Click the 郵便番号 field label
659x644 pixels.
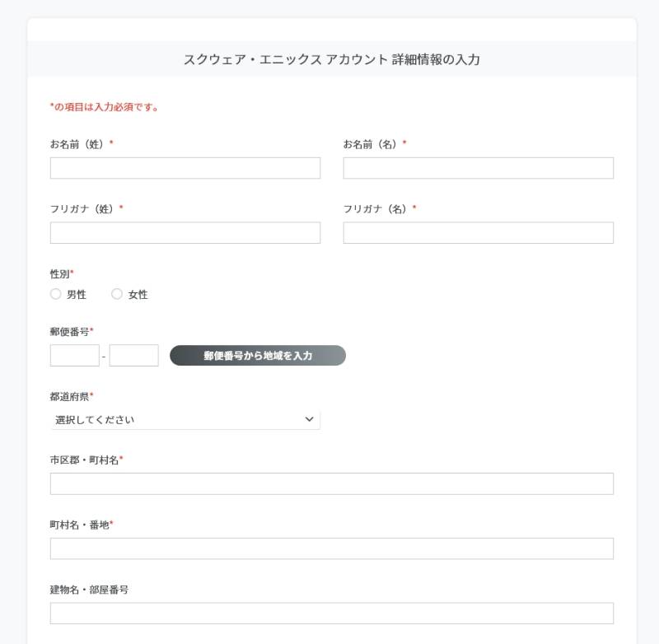(x=72, y=331)
